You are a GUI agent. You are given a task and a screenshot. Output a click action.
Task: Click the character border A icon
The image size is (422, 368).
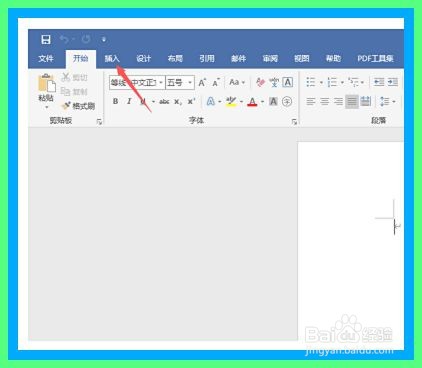click(288, 82)
